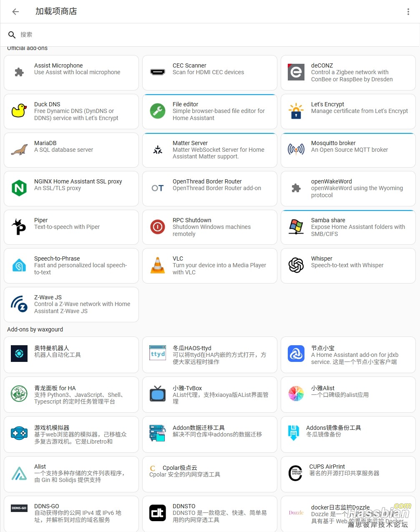Click the Addon数据迁移工具 icon
This screenshot has height=532, width=420.
[158, 433]
